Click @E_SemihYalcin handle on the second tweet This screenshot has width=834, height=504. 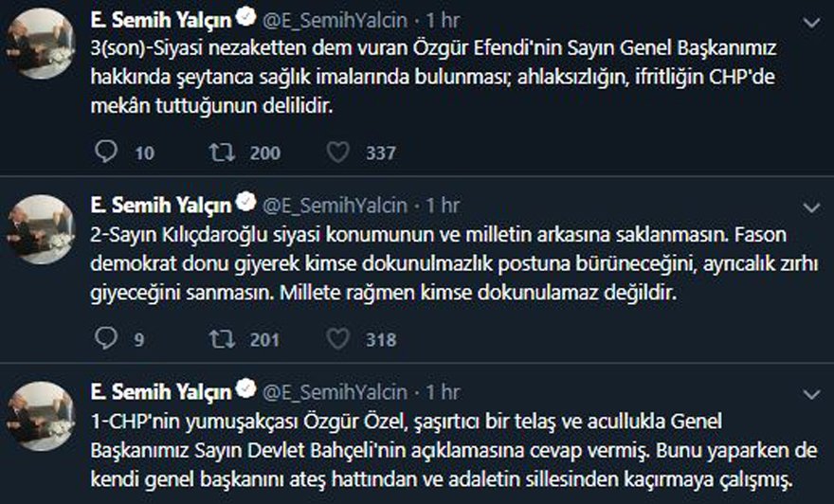[335, 205]
